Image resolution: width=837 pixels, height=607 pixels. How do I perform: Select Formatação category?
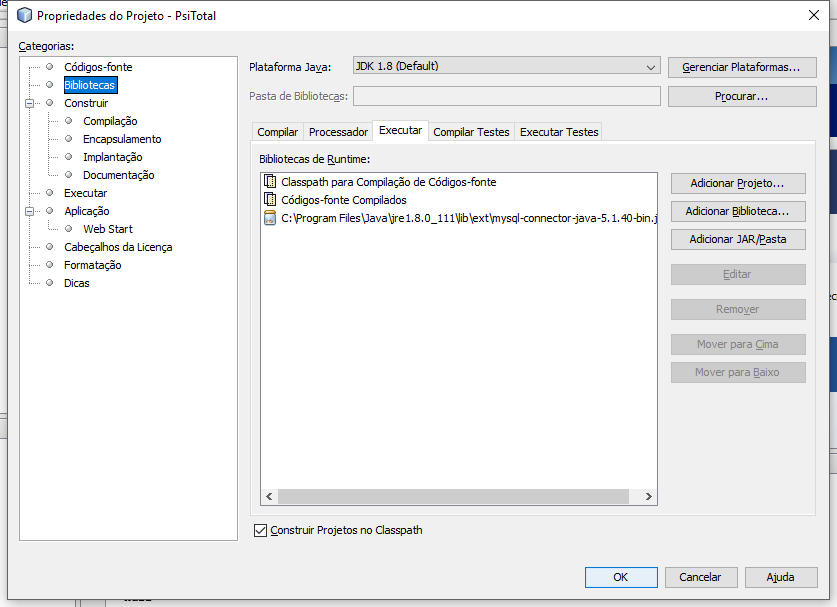(x=93, y=265)
